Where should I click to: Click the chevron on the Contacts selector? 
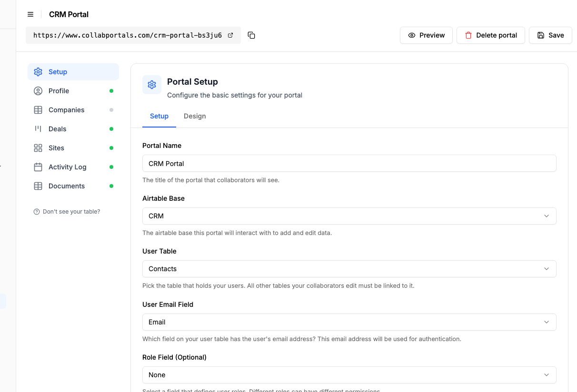click(x=547, y=269)
